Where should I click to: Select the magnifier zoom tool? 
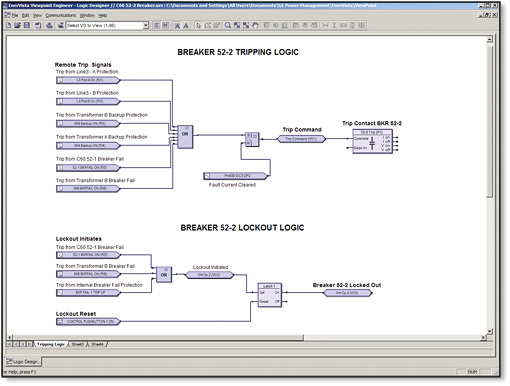[x=228, y=25]
